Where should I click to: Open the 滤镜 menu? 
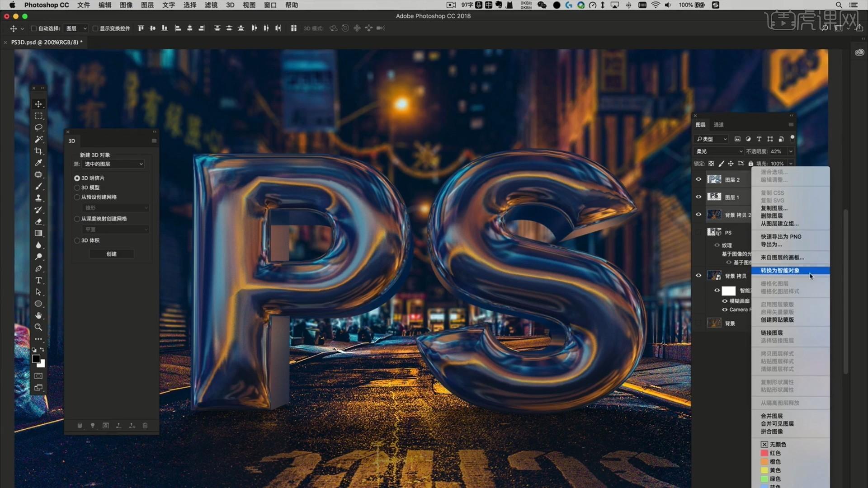(x=211, y=5)
